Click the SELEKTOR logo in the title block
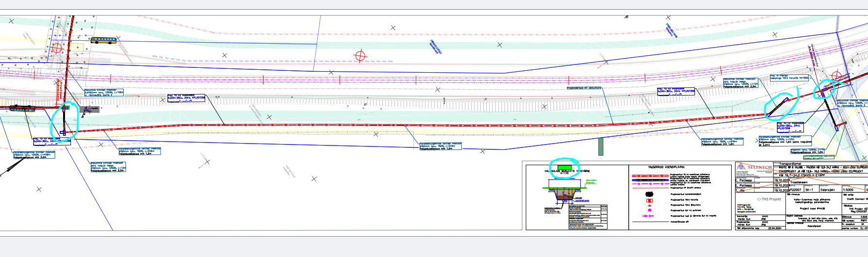This screenshot has height=257, width=868. coord(753,167)
